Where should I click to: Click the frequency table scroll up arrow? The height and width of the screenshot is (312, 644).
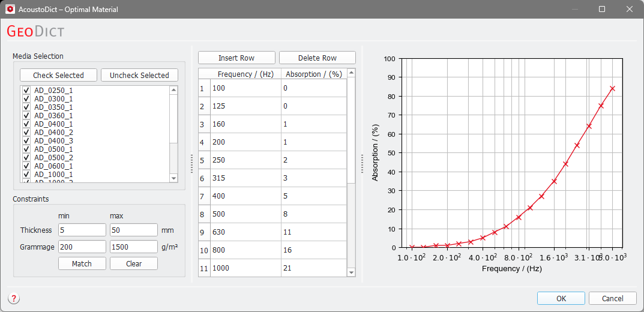(351, 74)
